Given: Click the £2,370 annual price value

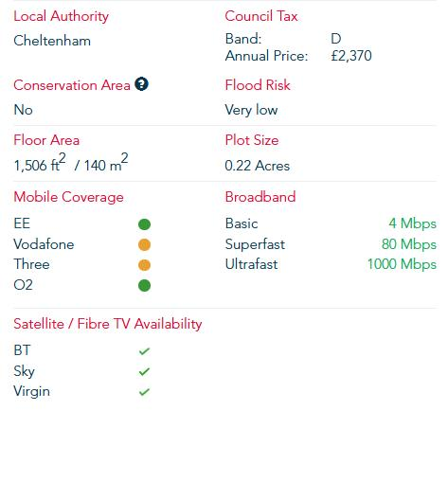Looking at the screenshot, I should point(351,56).
